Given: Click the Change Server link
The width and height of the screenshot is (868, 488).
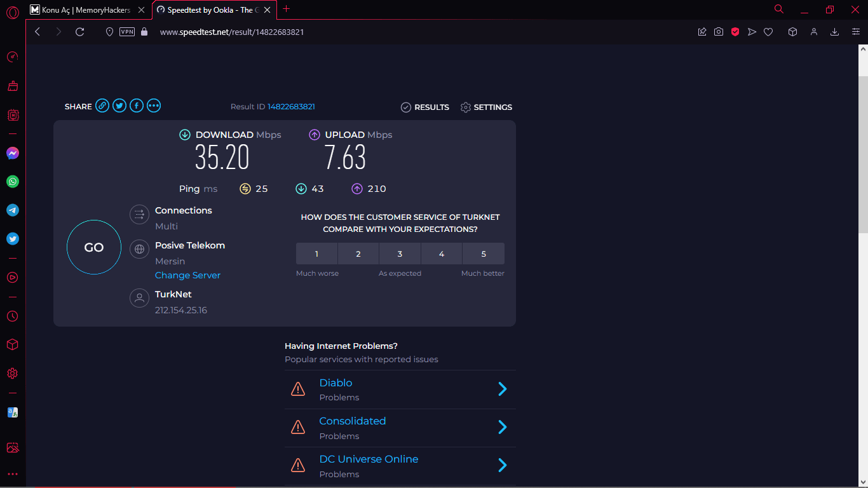Looking at the screenshot, I should point(187,275).
